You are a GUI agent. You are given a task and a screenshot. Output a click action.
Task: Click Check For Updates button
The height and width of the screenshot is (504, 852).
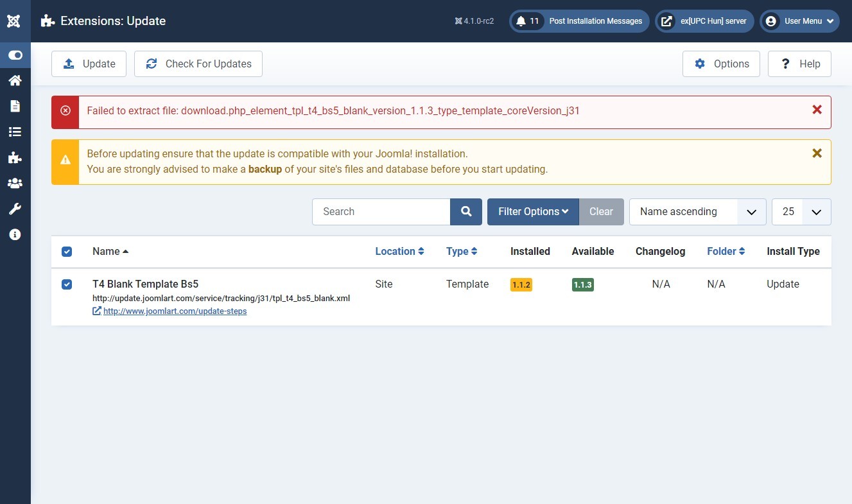(198, 64)
